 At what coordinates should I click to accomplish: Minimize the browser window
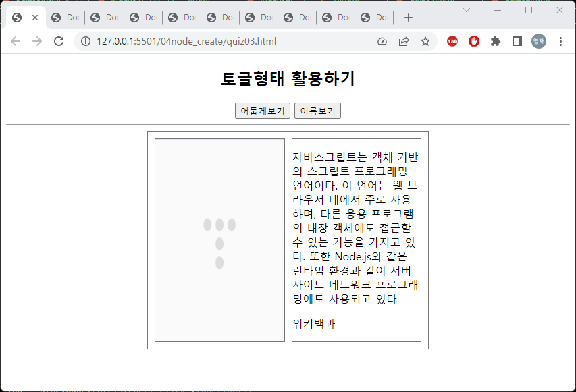[498, 10]
